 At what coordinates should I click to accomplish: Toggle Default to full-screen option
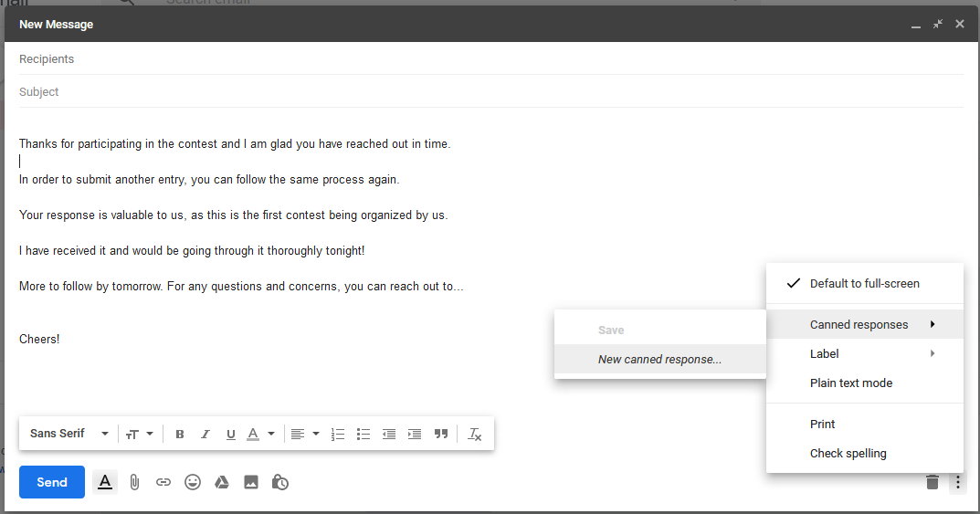click(x=864, y=284)
